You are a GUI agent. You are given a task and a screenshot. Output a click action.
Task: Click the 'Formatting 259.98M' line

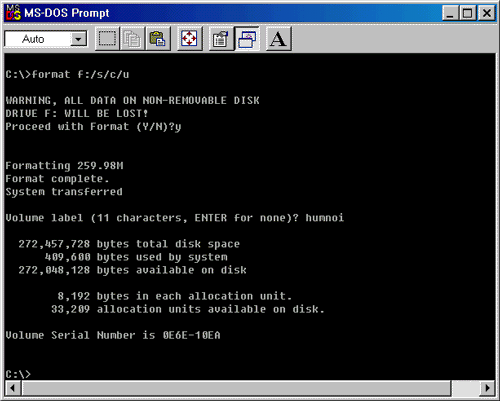pyautogui.click(x=64, y=166)
